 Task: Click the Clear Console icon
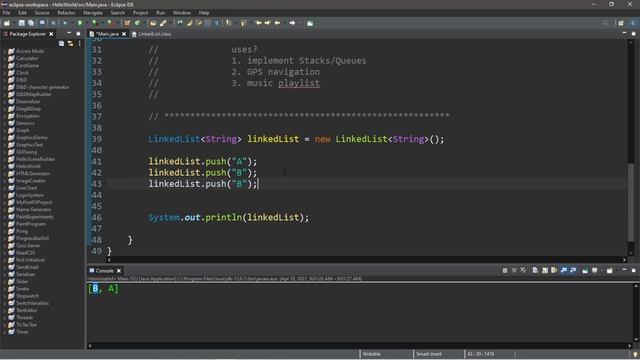[535, 270]
